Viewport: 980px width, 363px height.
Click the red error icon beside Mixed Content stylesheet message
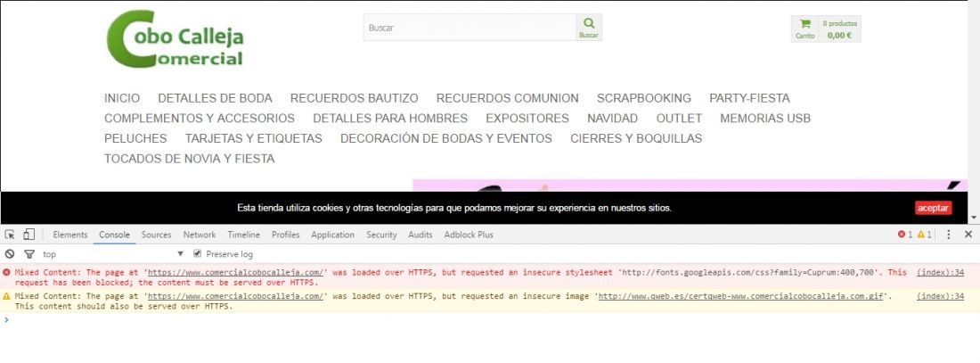pos(6,272)
